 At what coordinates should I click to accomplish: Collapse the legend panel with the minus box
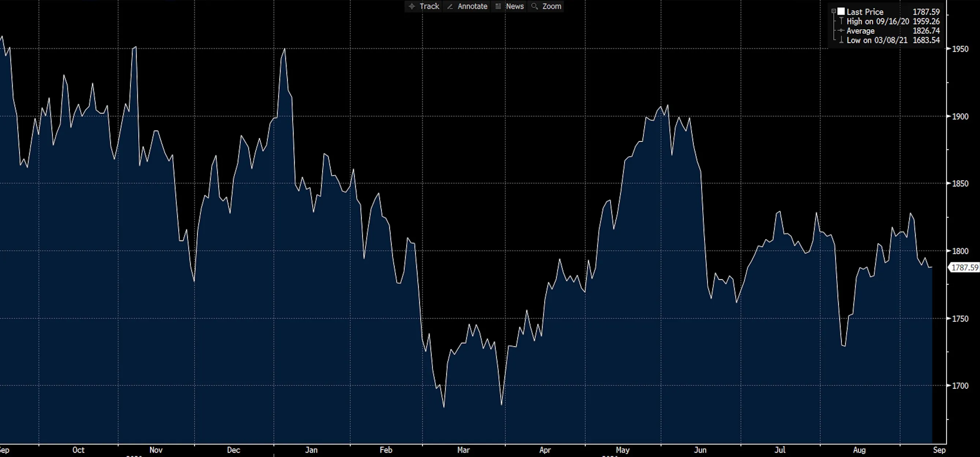(834, 11)
